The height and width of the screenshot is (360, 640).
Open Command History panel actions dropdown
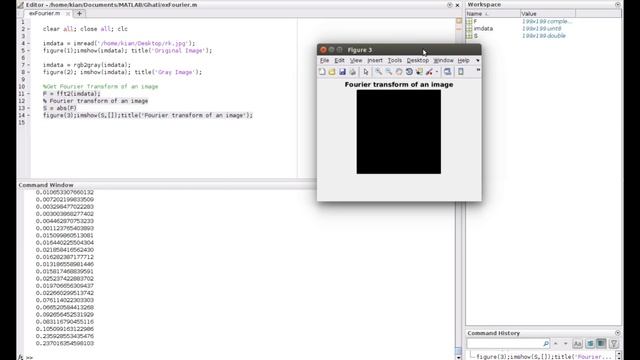[x=618, y=333]
